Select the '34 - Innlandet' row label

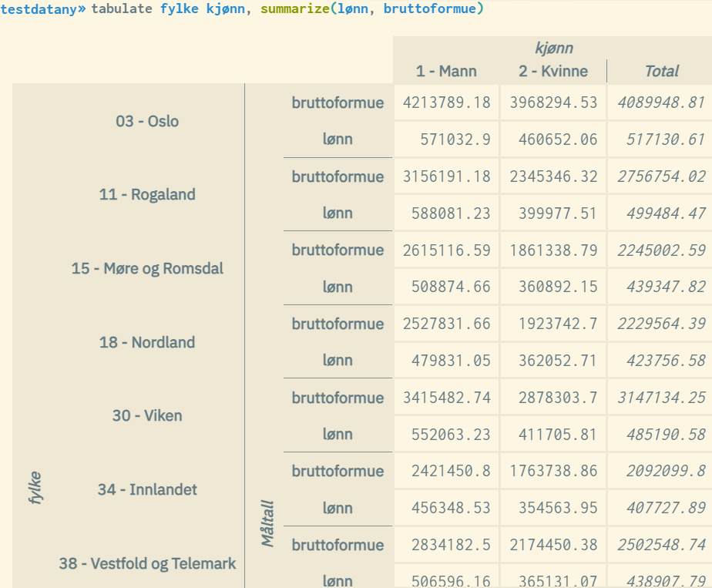(x=147, y=489)
